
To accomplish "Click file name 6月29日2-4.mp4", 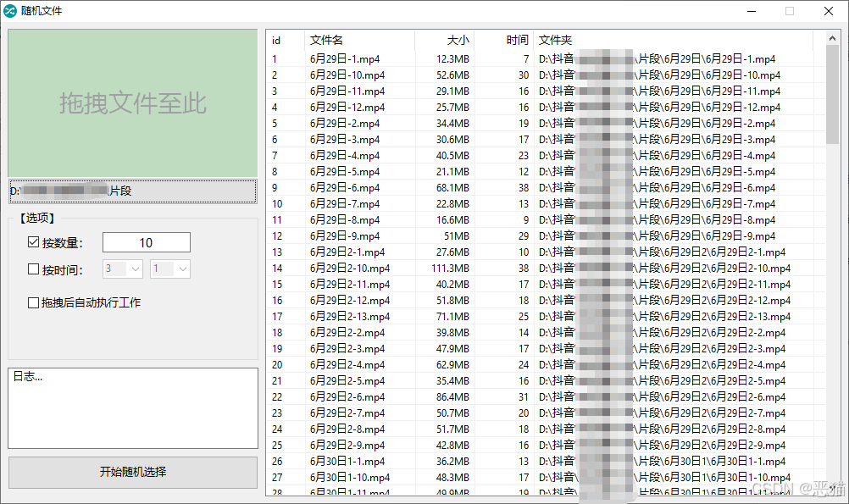I will coord(347,365).
